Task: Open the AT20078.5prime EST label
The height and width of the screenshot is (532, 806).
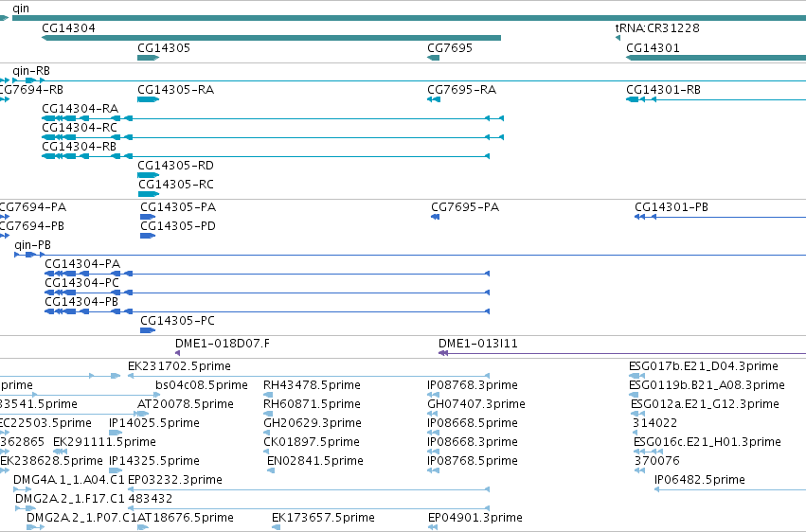Action: [x=186, y=404]
